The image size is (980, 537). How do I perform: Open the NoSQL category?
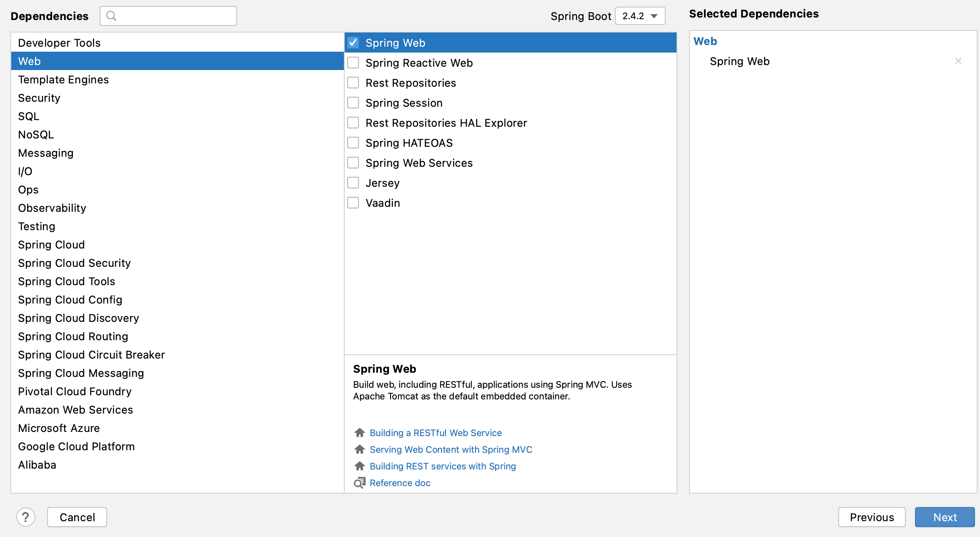(178, 134)
